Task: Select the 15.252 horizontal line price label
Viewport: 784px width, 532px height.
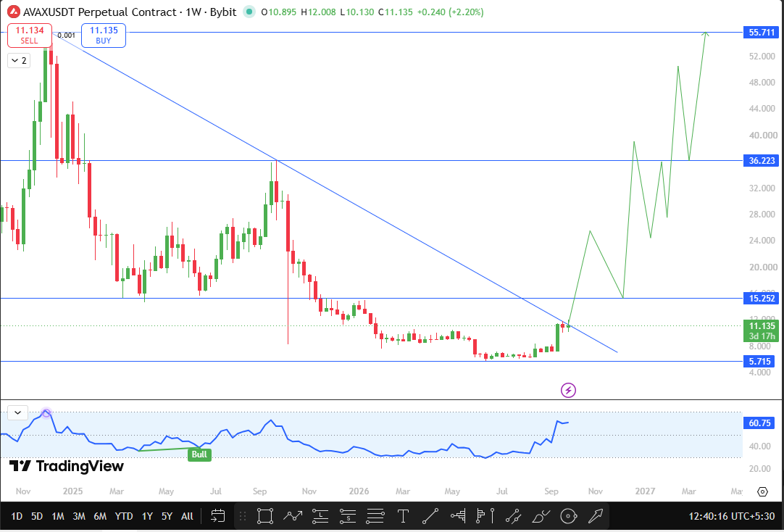Action: (x=761, y=299)
